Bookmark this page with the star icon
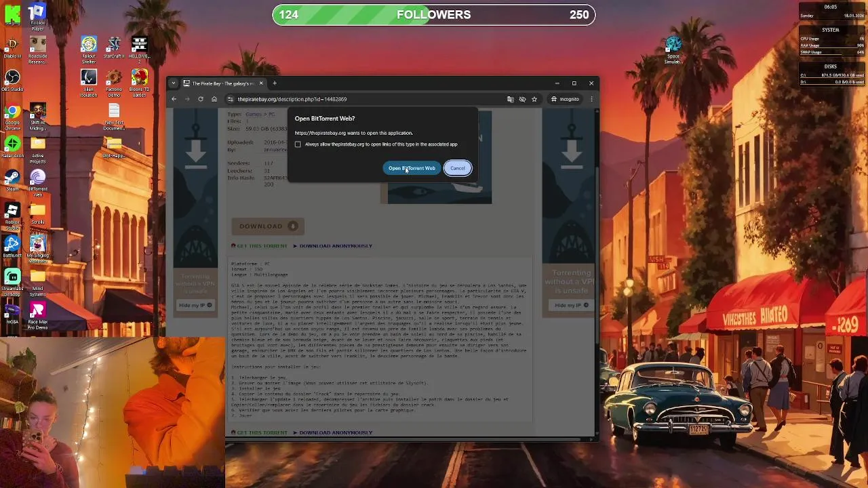 (534, 99)
